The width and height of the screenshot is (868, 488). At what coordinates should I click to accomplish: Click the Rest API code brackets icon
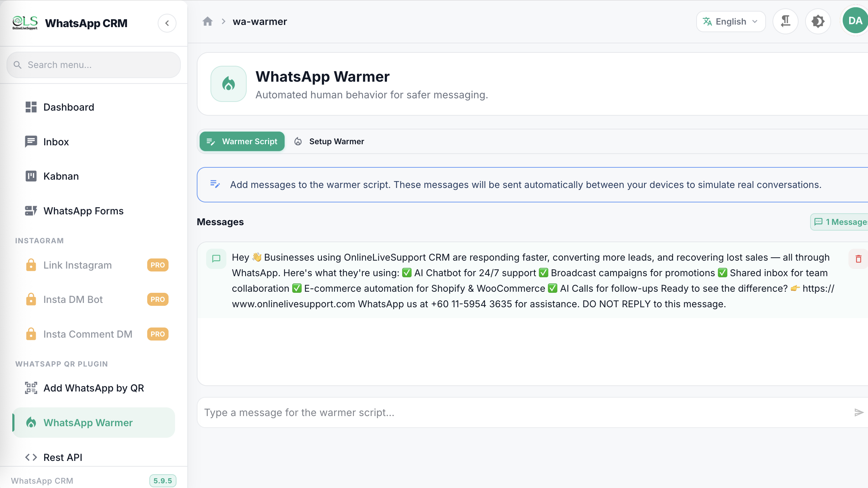click(31, 457)
